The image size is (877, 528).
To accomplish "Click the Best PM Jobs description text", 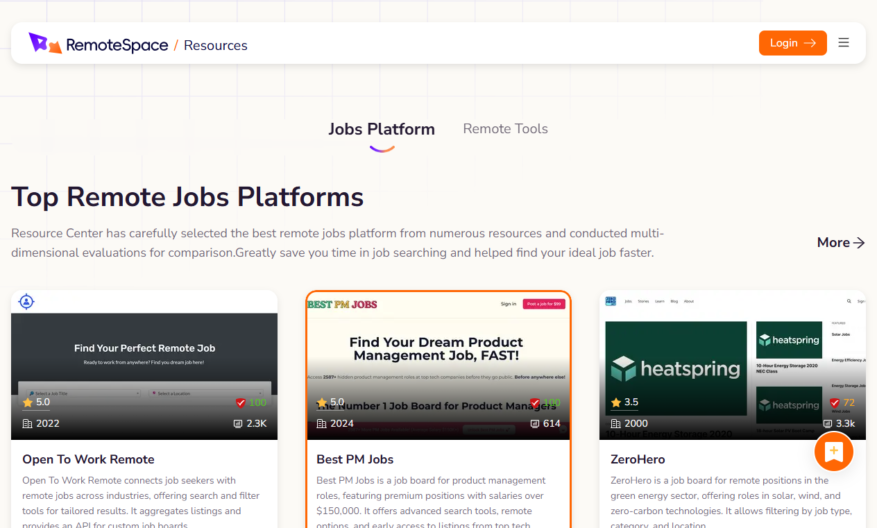I will pyautogui.click(x=431, y=502).
